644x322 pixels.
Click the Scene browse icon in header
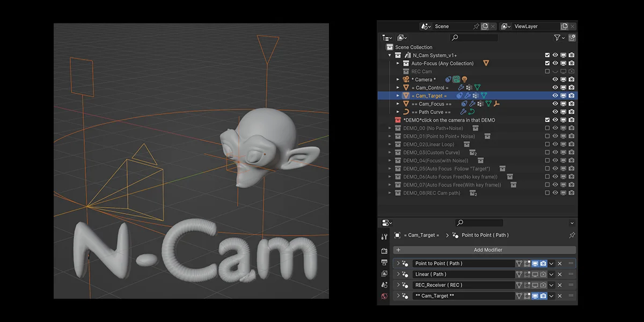click(x=426, y=26)
